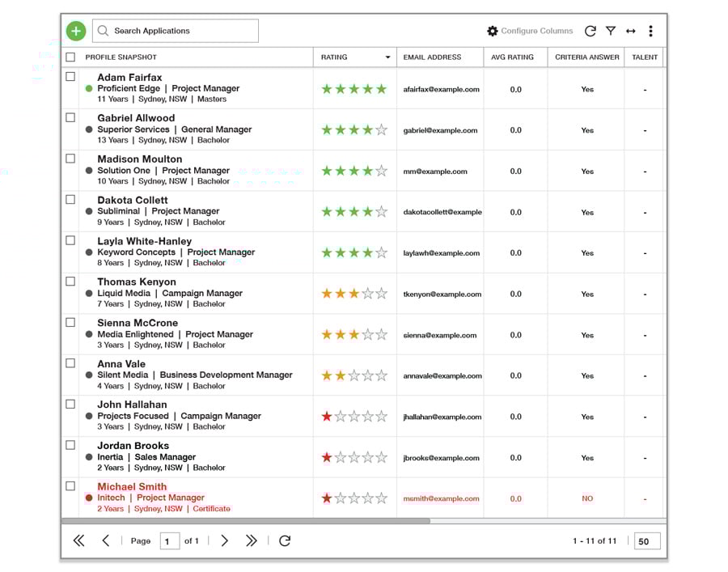Screen dimensions: 728x572
Task: Open the Rating column sort dropdown arrow
Action: point(387,57)
